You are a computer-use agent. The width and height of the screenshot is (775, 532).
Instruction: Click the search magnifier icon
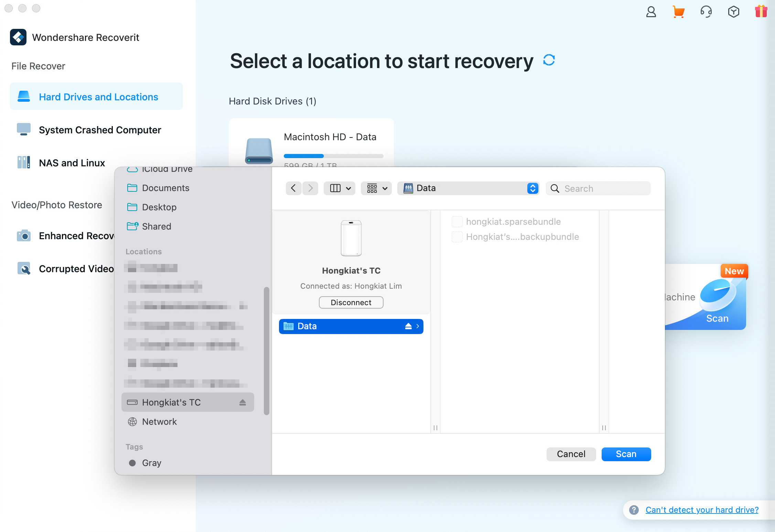(555, 188)
